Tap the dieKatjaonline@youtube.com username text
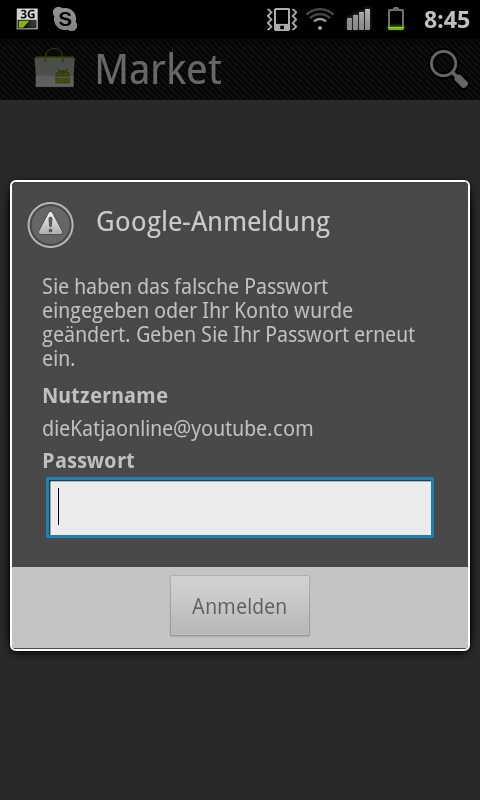 click(178, 429)
